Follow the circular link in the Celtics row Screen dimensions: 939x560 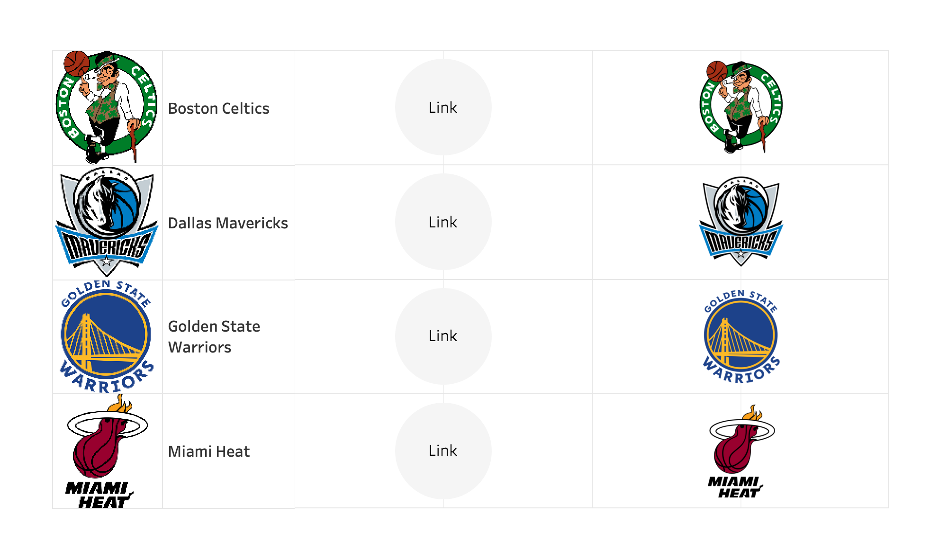point(443,108)
